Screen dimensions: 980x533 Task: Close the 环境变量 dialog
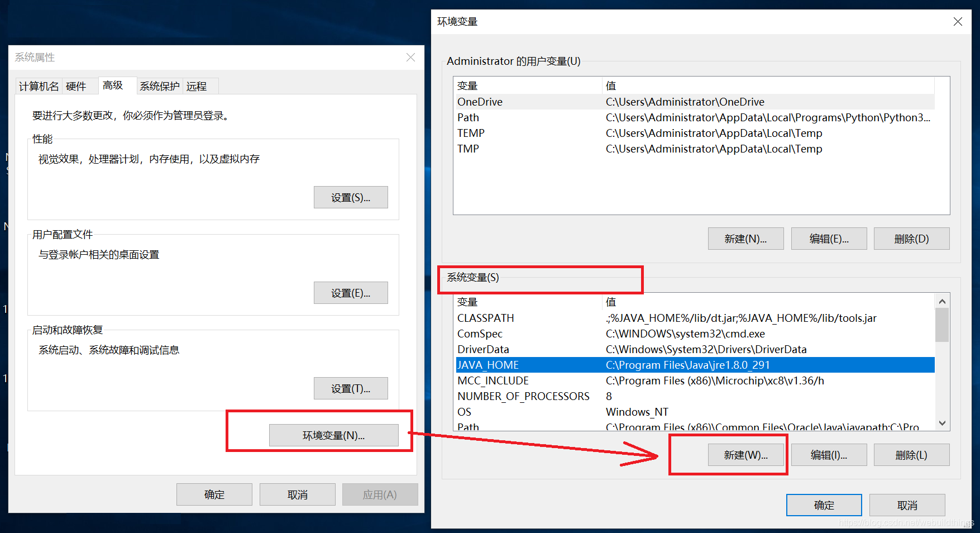coord(958,21)
